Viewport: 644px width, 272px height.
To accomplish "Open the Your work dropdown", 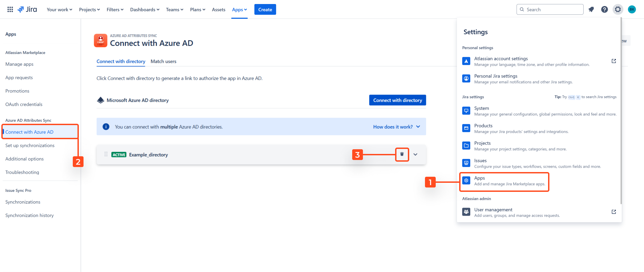I will (x=59, y=9).
